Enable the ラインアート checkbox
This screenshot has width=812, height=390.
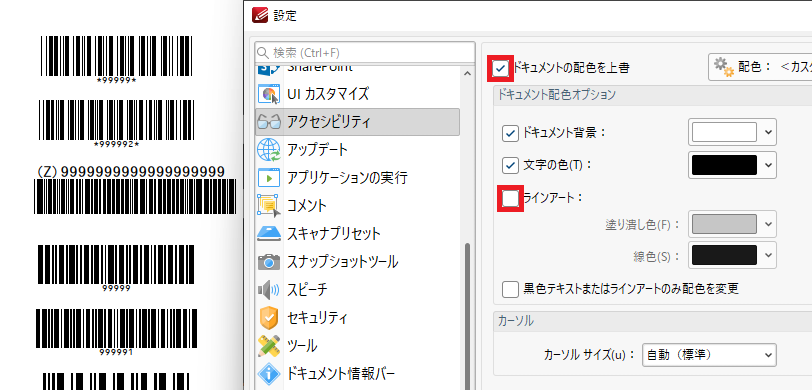[x=511, y=198]
